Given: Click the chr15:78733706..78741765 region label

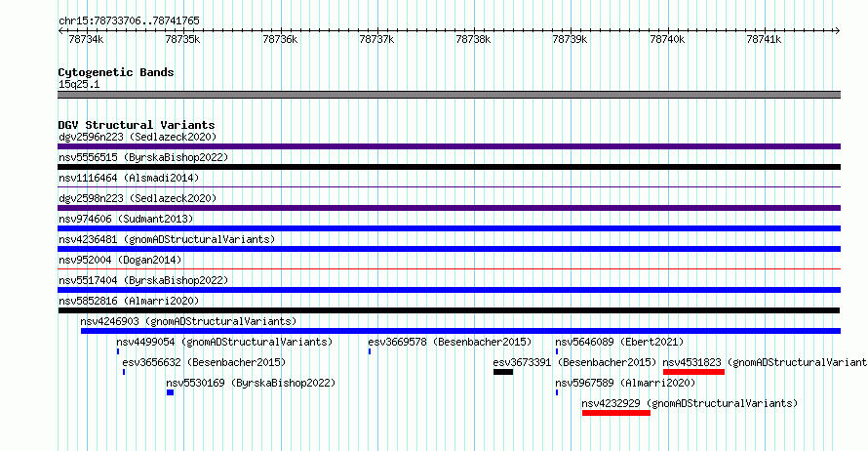Looking at the screenshot, I should (129, 20).
